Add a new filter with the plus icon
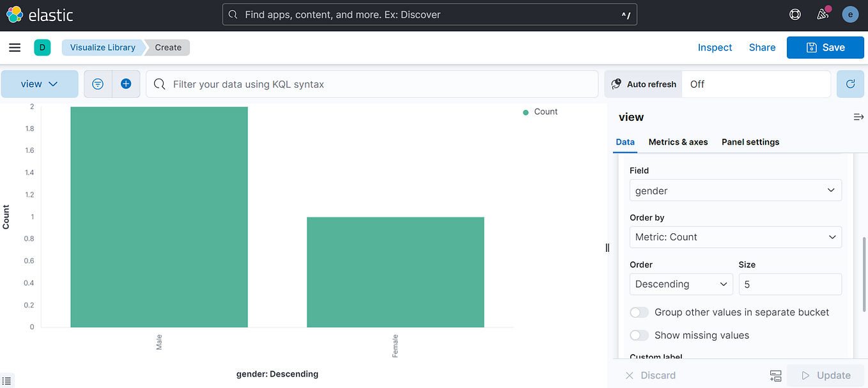868x388 pixels. coord(126,84)
